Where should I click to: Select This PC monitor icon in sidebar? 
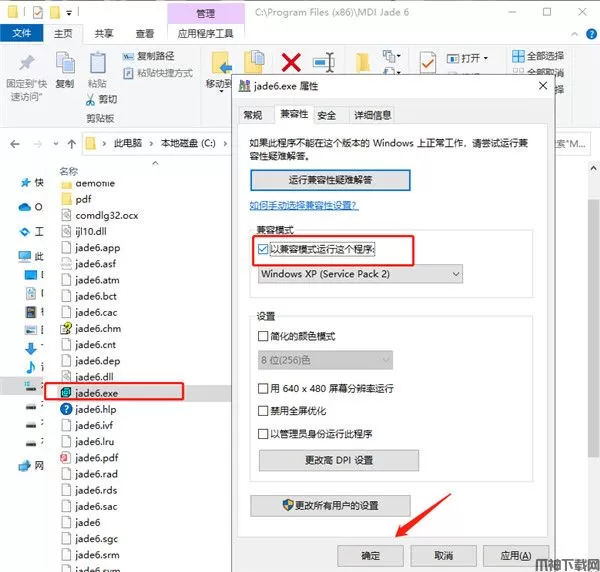point(25,256)
